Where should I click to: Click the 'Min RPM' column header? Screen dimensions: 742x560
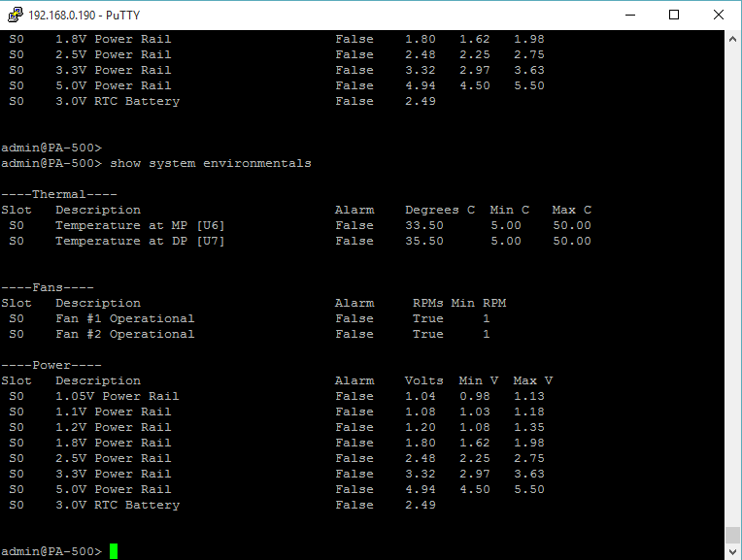(x=479, y=303)
